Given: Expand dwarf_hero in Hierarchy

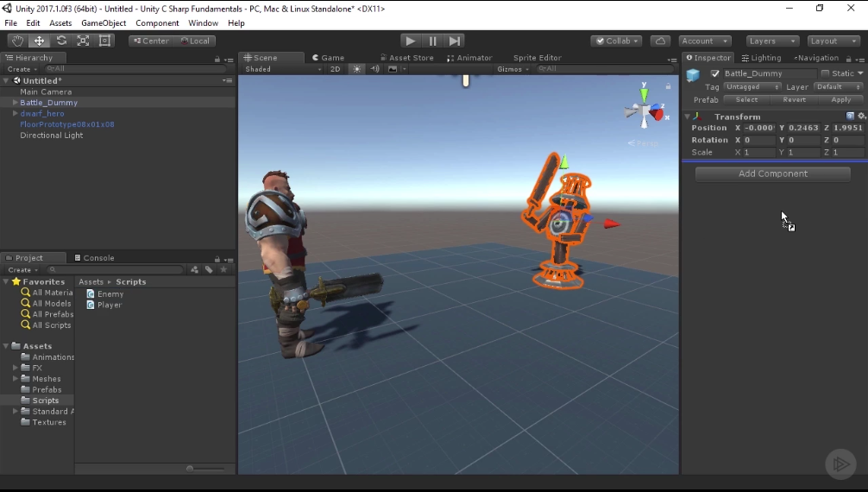Looking at the screenshot, I should click(15, 114).
